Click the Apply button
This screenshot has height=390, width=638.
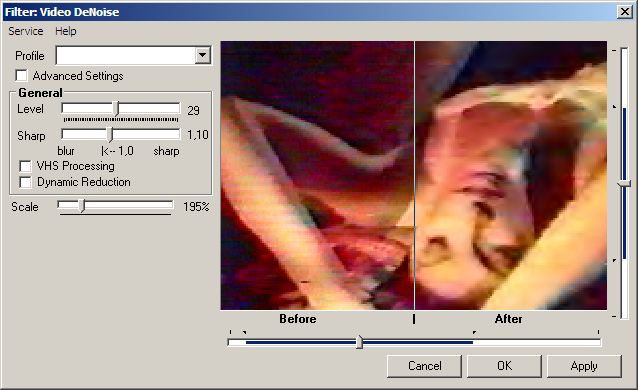click(x=584, y=366)
